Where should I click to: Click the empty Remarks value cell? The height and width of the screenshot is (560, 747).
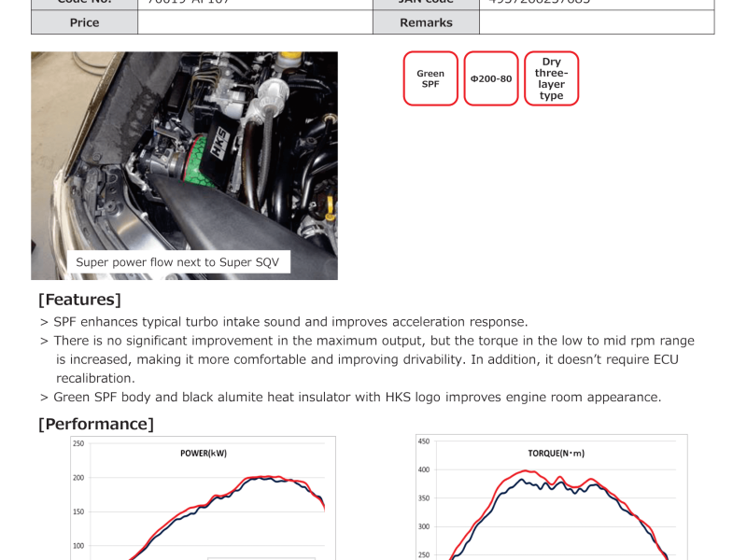[x=597, y=22]
